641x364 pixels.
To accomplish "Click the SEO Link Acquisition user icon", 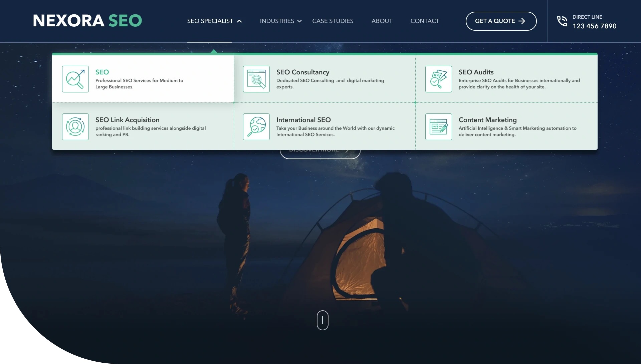I will click(x=75, y=127).
